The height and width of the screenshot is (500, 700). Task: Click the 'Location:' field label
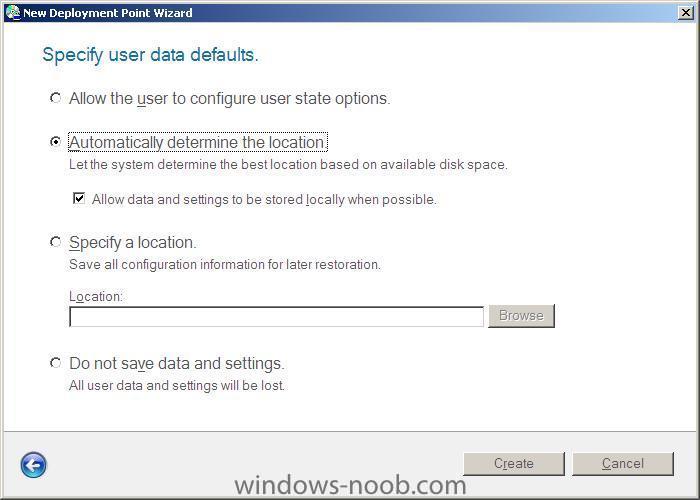point(96,296)
